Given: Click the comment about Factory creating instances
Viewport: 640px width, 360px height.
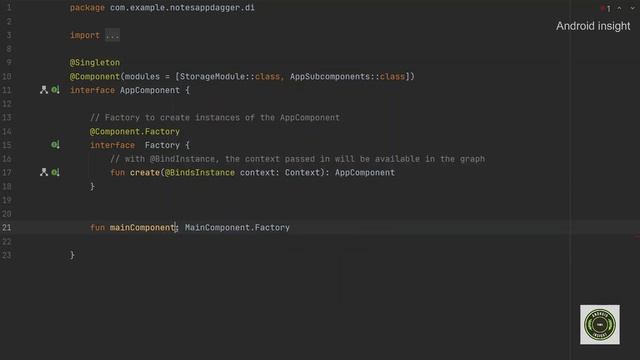Looking at the screenshot, I should 215,118.
